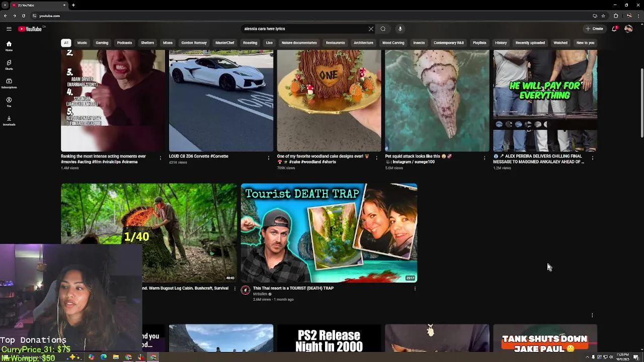The image size is (644, 362).
Task: Reload the page
Action: click(x=23, y=16)
